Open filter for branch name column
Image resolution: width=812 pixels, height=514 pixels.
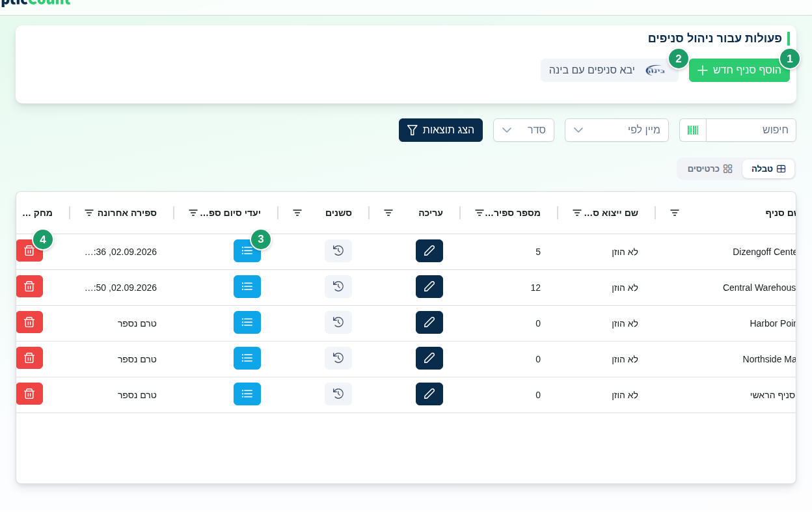675,213
